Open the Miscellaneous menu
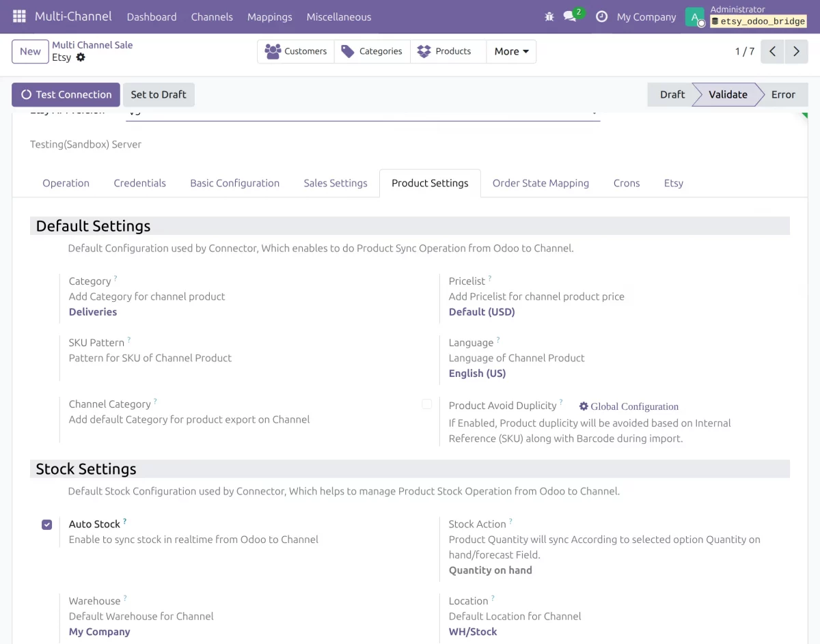Image resolution: width=820 pixels, height=644 pixels. [x=339, y=16]
